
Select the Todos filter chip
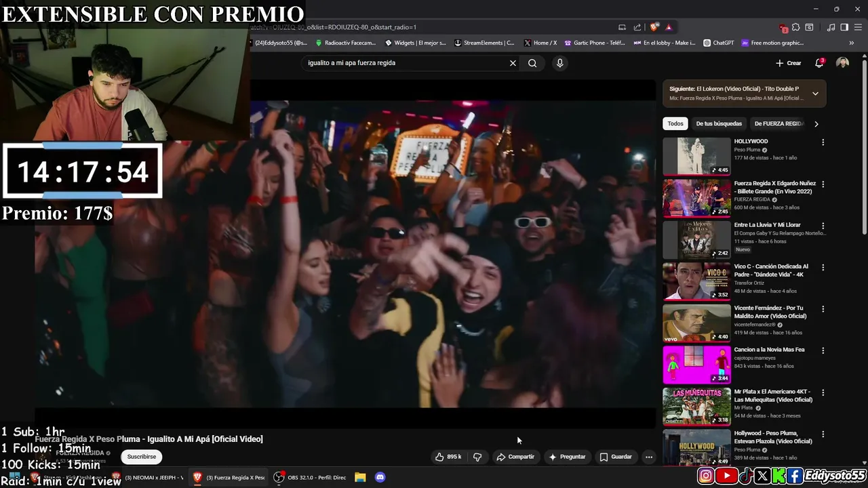click(x=675, y=123)
